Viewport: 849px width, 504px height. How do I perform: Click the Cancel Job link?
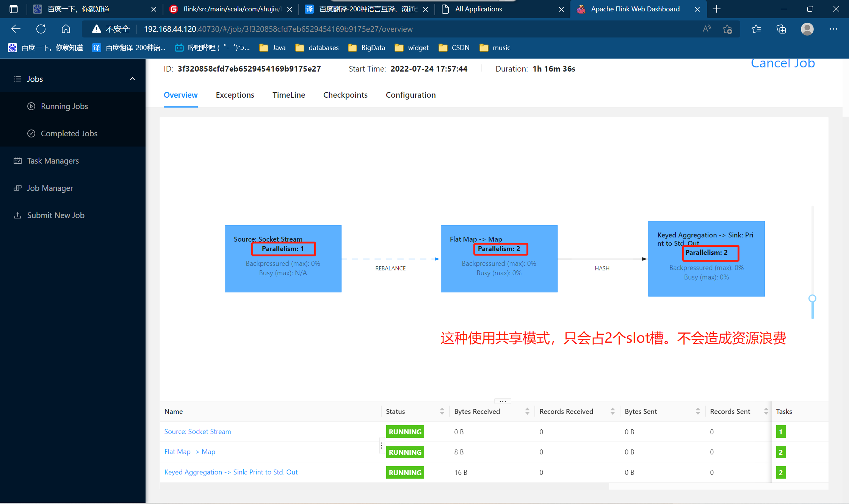tap(782, 63)
